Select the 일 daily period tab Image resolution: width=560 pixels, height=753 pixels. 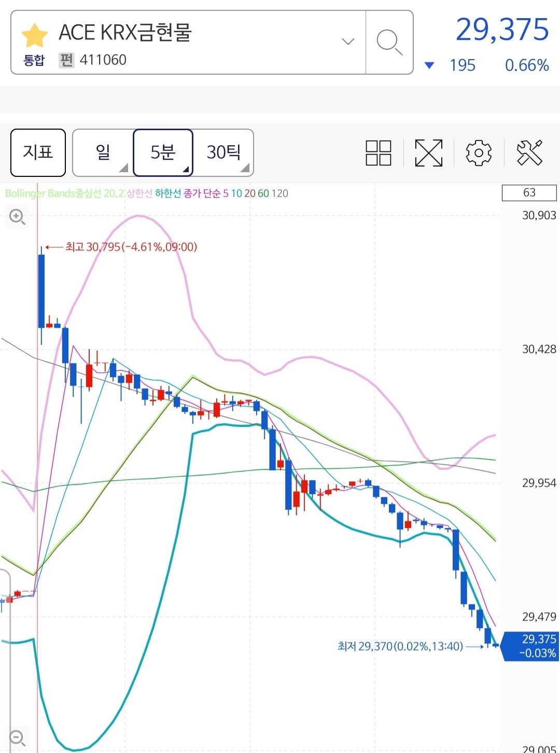coord(103,152)
